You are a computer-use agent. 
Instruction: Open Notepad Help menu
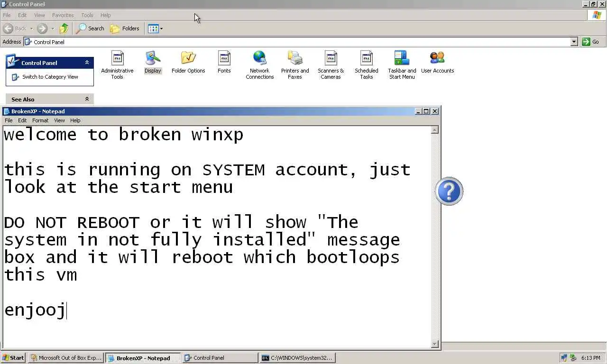pos(75,120)
